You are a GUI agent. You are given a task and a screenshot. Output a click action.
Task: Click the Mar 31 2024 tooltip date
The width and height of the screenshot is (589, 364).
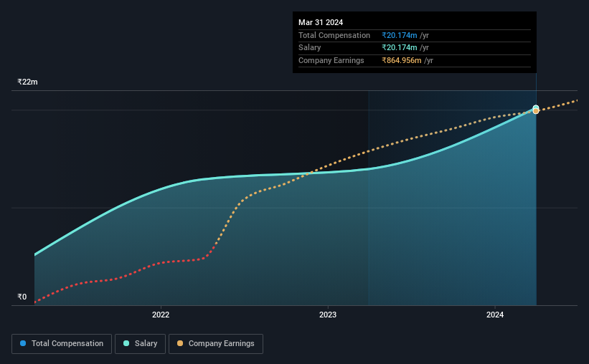point(321,22)
